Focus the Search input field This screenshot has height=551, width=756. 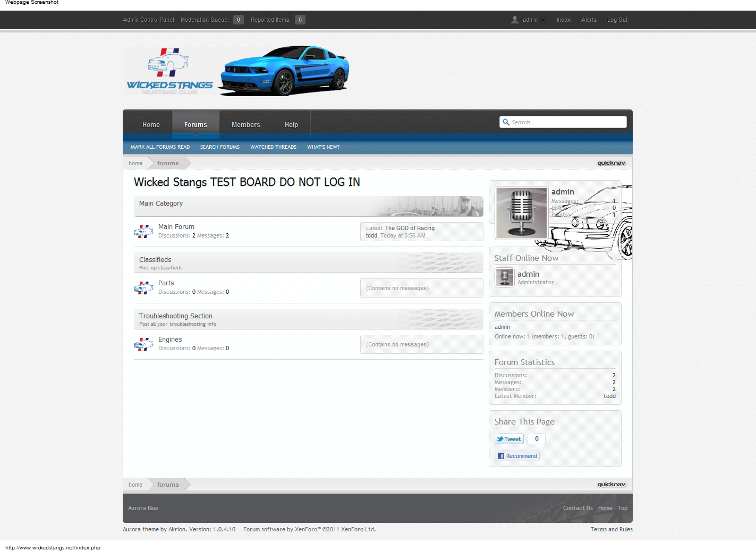point(563,122)
